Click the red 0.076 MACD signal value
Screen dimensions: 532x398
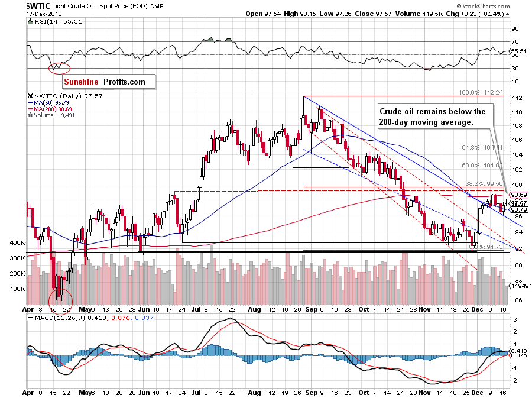point(121,318)
